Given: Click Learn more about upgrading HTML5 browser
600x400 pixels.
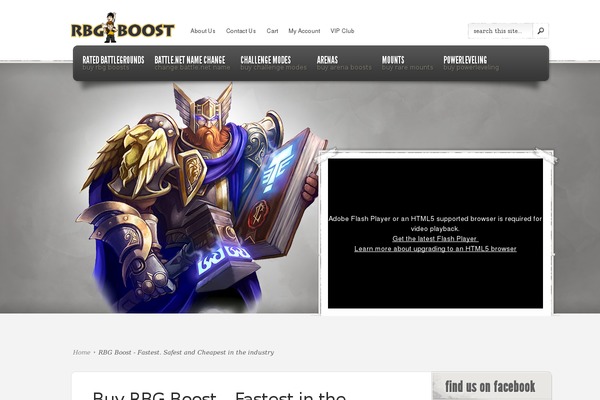Looking at the screenshot, I should (x=435, y=249).
